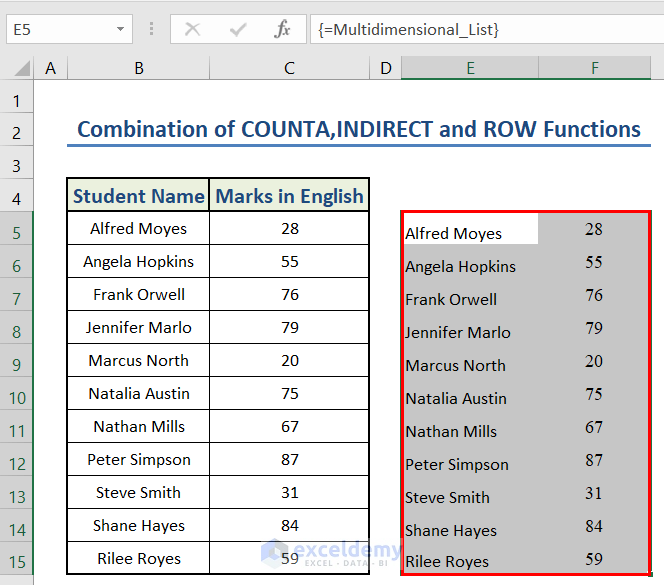Select column C header
Image resolution: width=664 pixels, height=585 pixels.
click(289, 68)
